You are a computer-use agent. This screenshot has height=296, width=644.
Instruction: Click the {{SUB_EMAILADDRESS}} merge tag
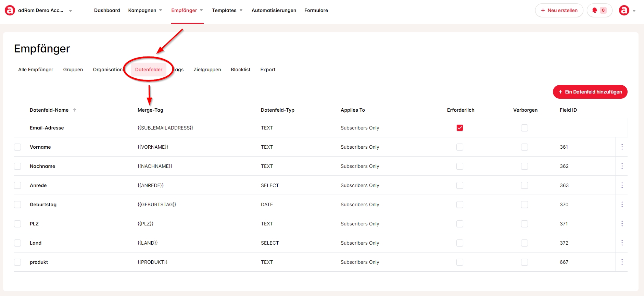pyautogui.click(x=165, y=128)
